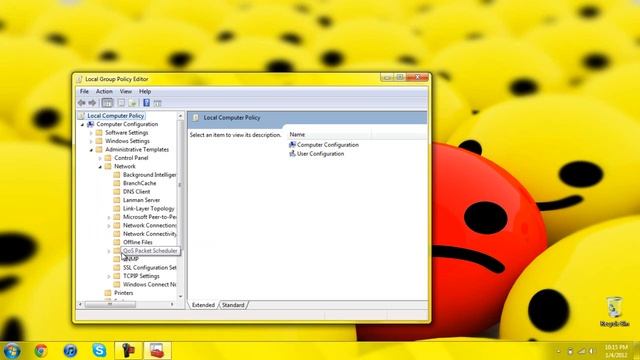Click the clock in the system tray

coord(616,351)
